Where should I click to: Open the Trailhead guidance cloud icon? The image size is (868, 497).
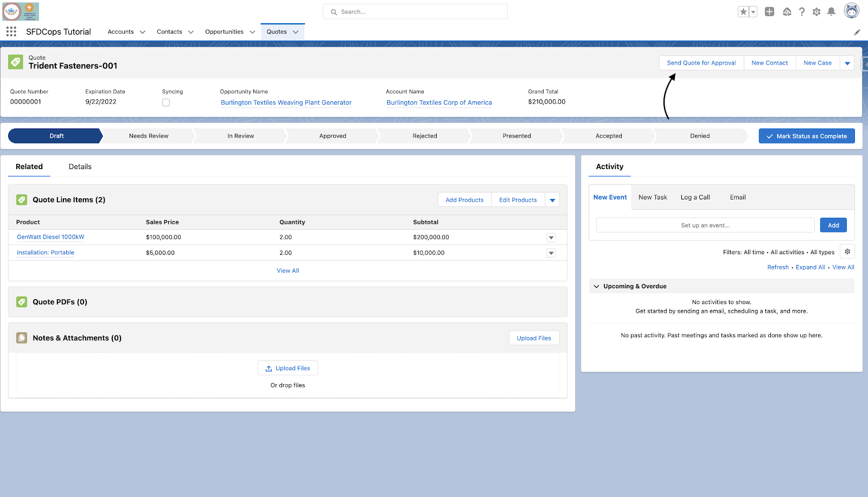coord(787,11)
